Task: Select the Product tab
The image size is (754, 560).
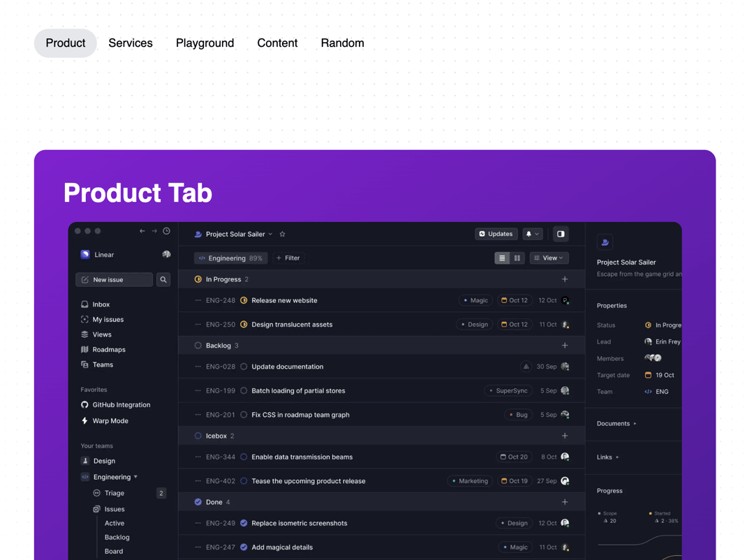Action: click(66, 43)
